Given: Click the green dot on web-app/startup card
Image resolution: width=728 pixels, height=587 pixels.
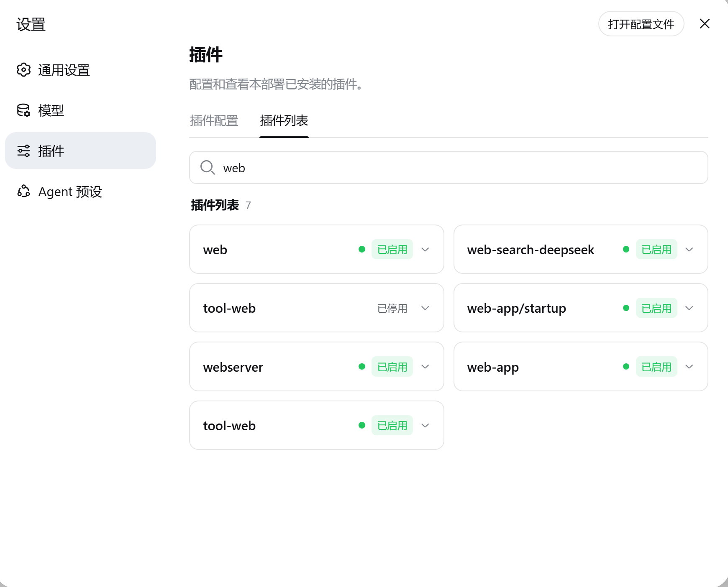Looking at the screenshot, I should [x=626, y=308].
